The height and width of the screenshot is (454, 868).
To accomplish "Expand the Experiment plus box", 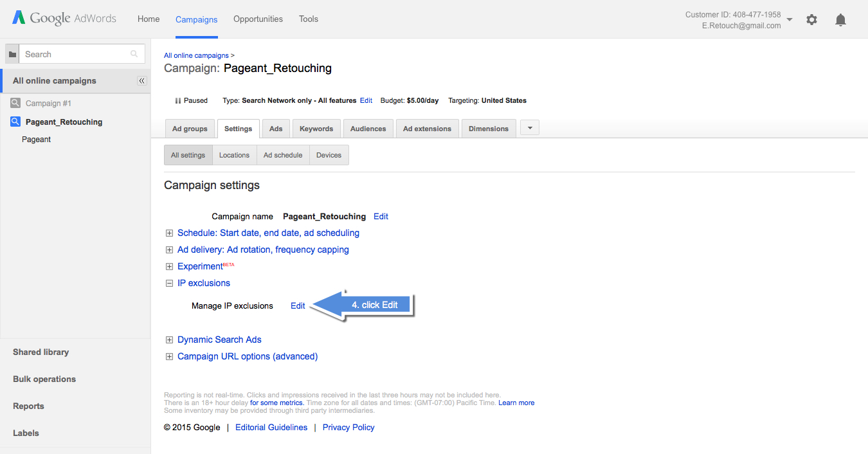I will [169, 266].
